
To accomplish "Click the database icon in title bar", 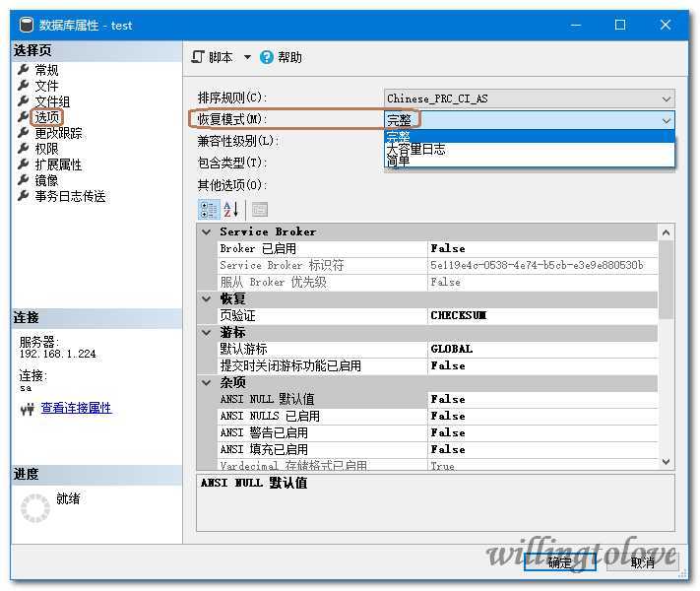I will 27,25.
